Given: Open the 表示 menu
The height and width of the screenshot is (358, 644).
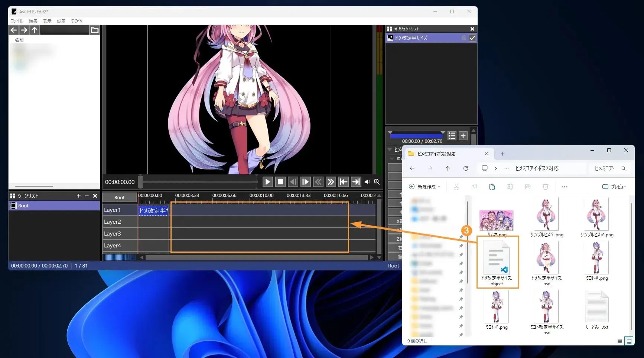Looking at the screenshot, I should point(47,21).
